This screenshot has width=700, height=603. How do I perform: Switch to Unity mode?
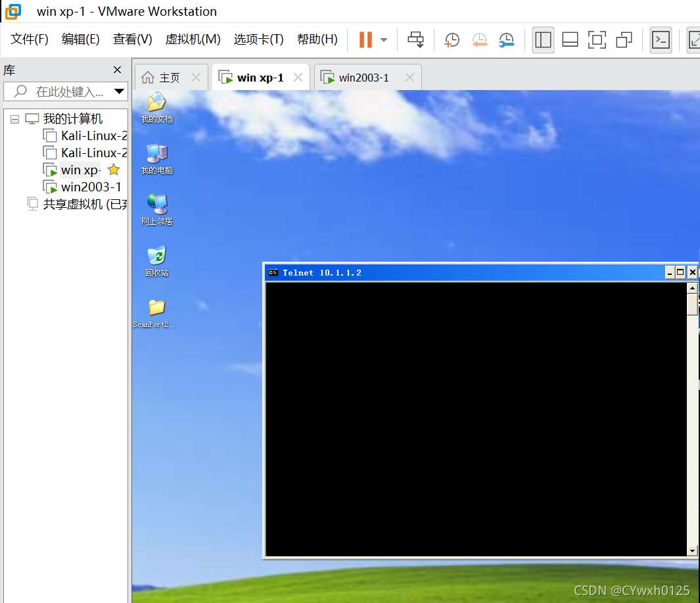(624, 39)
